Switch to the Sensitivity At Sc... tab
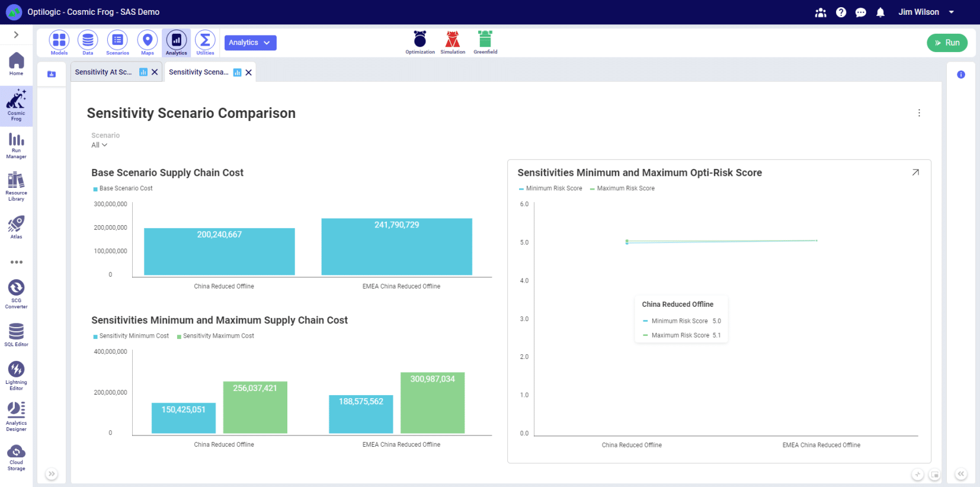The image size is (980, 487). coord(104,72)
